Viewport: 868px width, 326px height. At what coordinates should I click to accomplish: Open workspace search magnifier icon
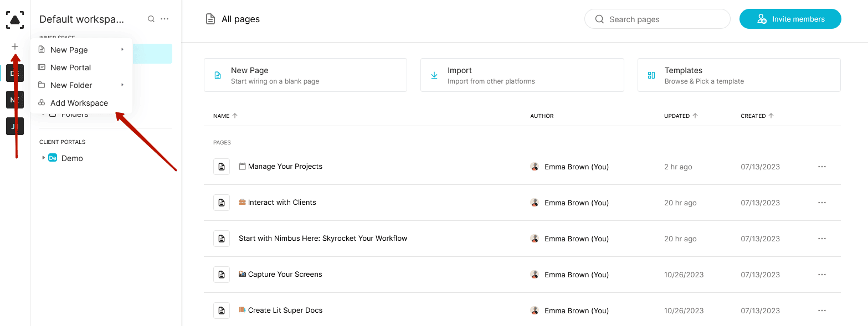151,19
